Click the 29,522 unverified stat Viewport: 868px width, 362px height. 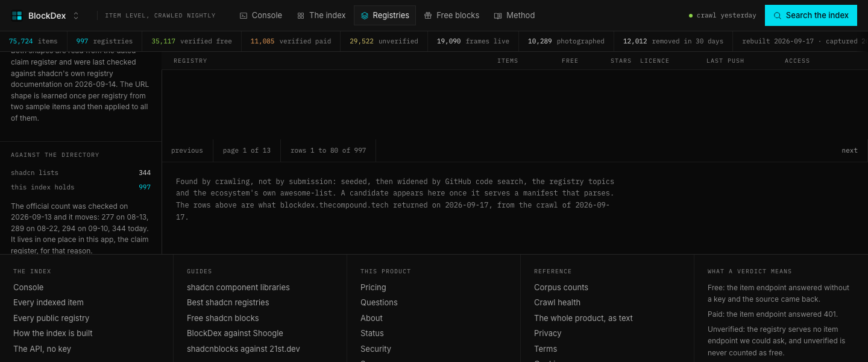coord(384,41)
